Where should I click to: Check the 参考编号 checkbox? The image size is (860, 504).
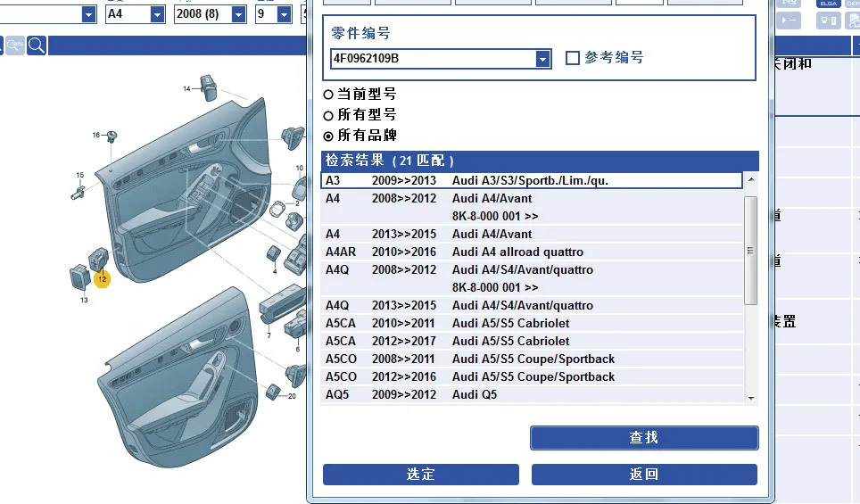click(x=572, y=58)
